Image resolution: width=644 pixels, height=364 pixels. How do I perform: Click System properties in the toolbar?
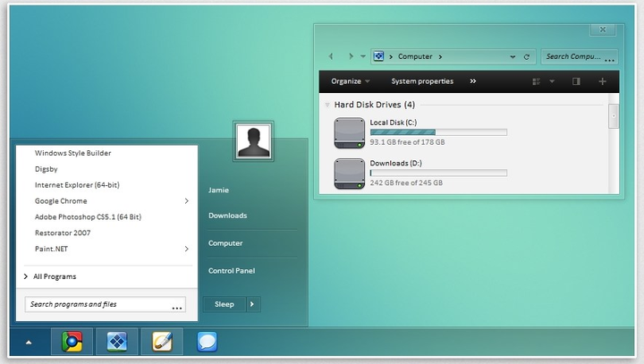tap(422, 81)
